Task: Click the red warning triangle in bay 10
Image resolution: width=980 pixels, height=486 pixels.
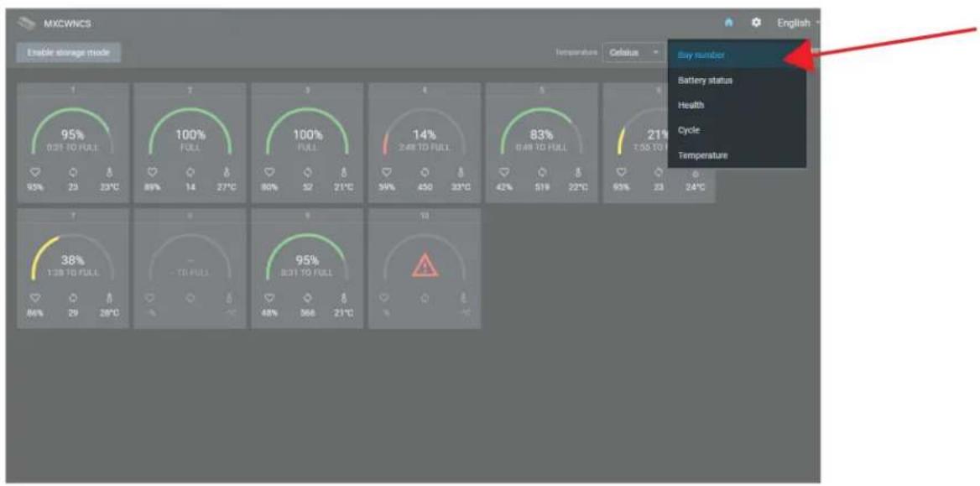Action: [x=425, y=266]
